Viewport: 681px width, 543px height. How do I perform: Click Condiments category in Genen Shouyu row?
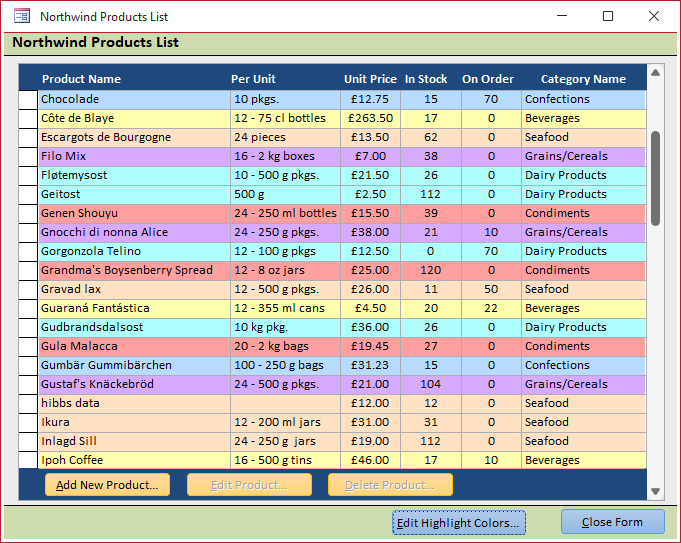584,214
